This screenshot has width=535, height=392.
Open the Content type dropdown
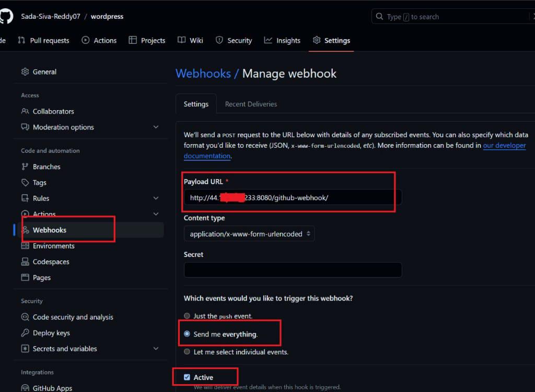click(x=249, y=234)
